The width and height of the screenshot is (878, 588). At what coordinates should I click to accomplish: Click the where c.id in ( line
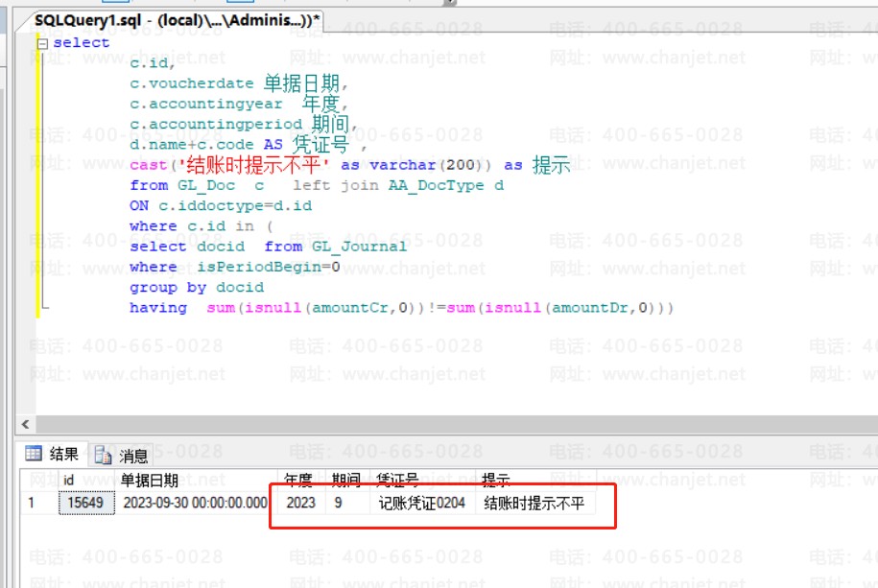point(202,226)
